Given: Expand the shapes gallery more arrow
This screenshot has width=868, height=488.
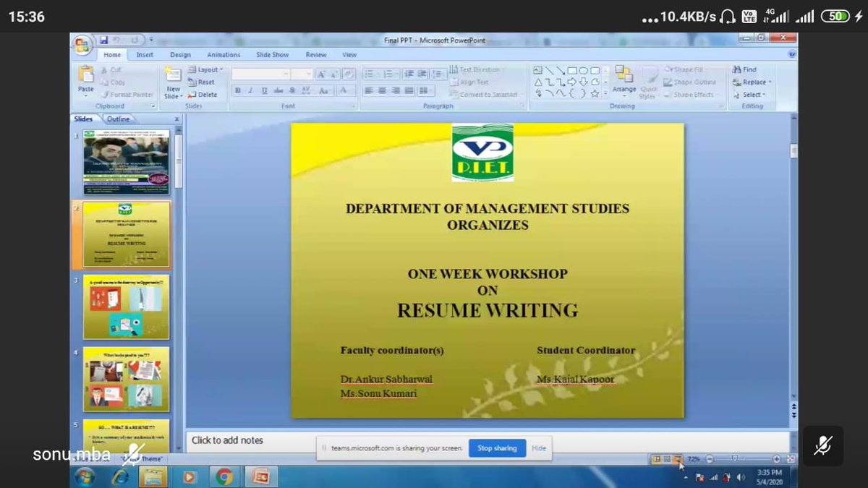Looking at the screenshot, I should click(x=605, y=94).
